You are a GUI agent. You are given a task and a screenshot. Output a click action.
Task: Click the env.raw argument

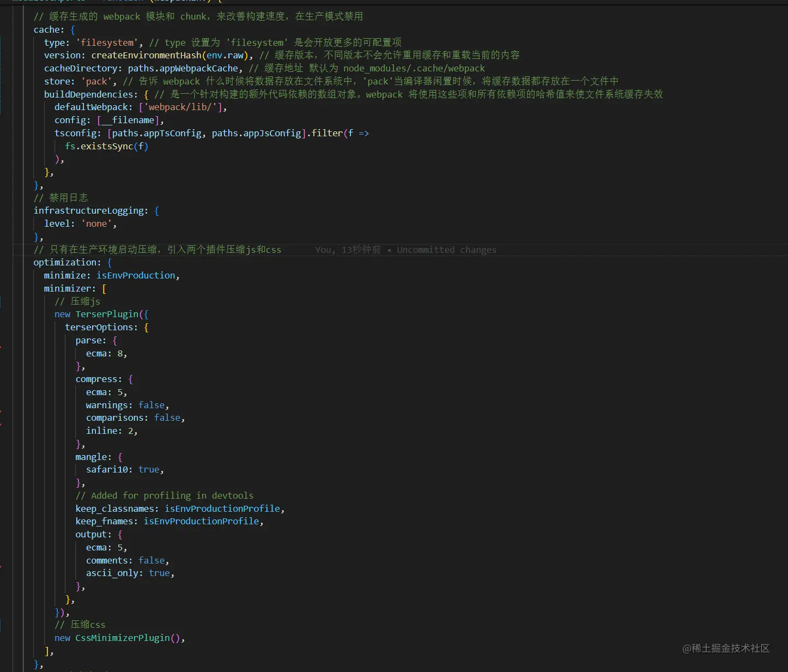[225, 55]
